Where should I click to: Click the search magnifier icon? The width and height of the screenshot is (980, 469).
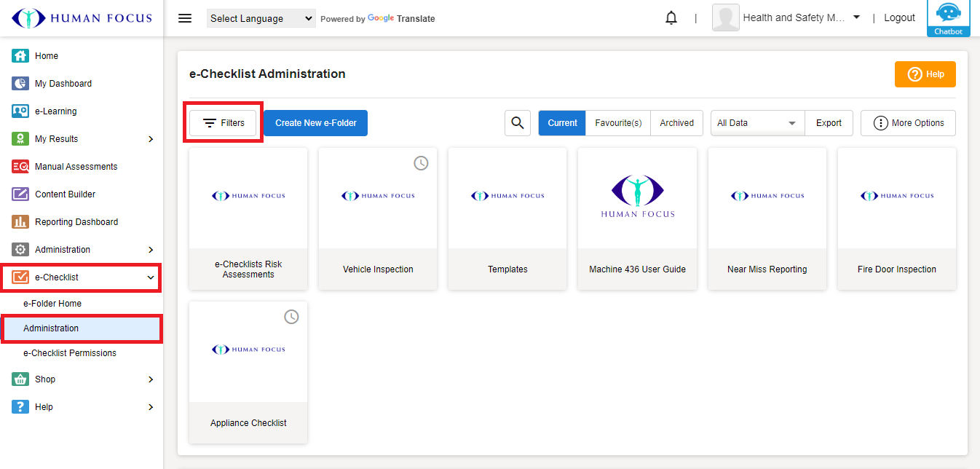518,123
